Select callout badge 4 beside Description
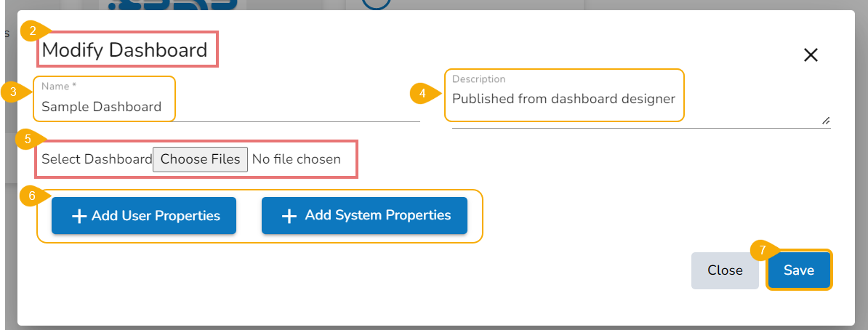This screenshot has height=330, width=868. click(420, 93)
